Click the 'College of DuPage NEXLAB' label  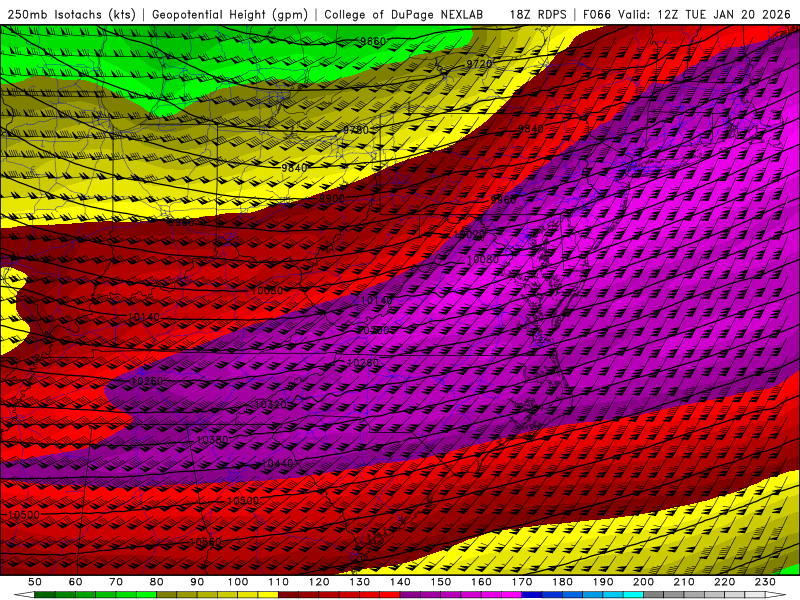point(404,14)
